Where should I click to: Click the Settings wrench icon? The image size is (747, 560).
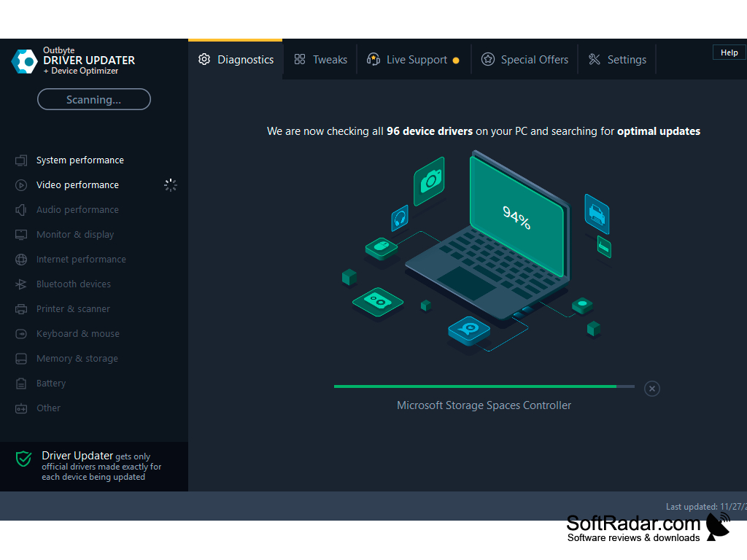595,60
